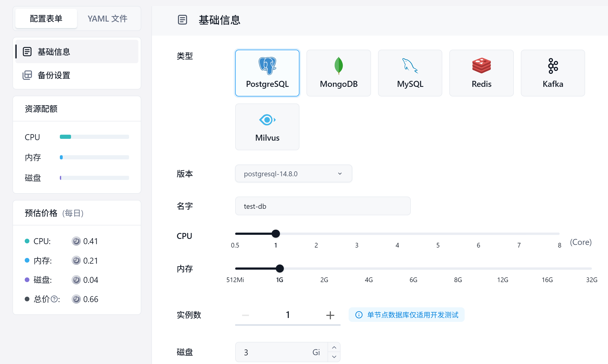Screen dimensions: 608x364
Task: Click the 内存 quota progress bar
Action: click(x=94, y=157)
